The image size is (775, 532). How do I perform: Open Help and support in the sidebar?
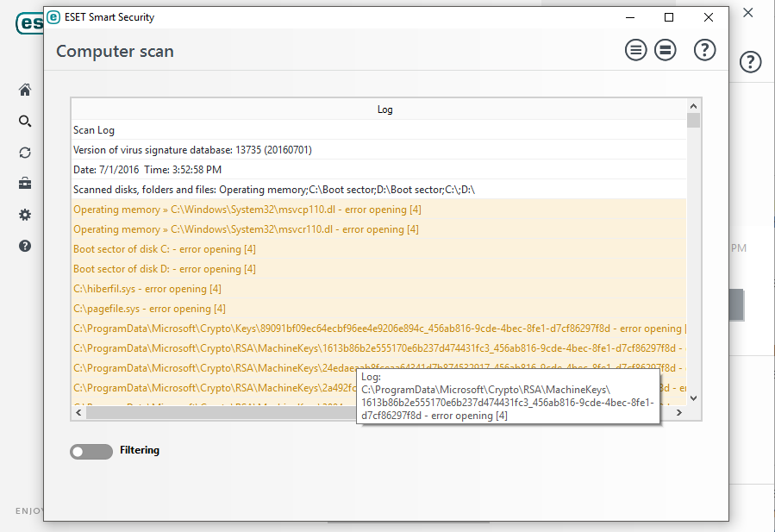tap(25, 246)
